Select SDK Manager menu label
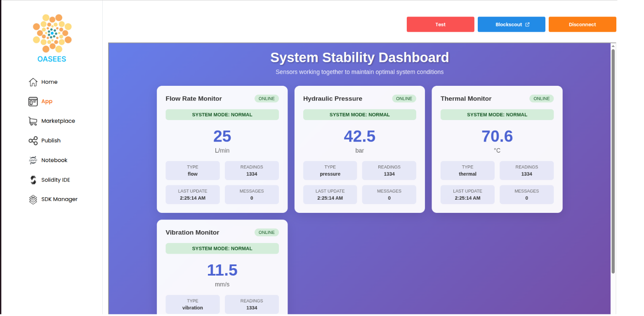Image resolution: width=644 pixels, height=316 pixels. pos(59,199)
